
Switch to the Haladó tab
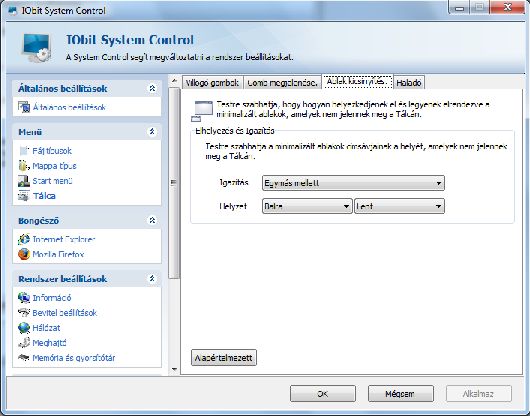pyautogui.click(x=409, y=83)
